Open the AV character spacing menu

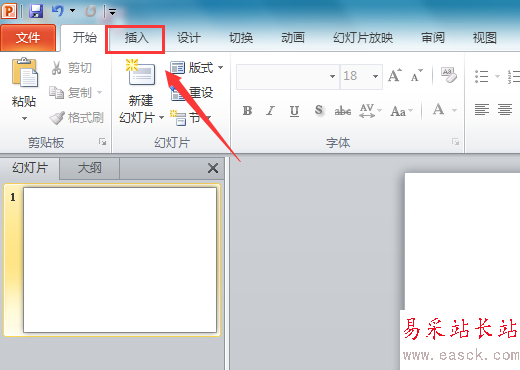coord(370,110)
